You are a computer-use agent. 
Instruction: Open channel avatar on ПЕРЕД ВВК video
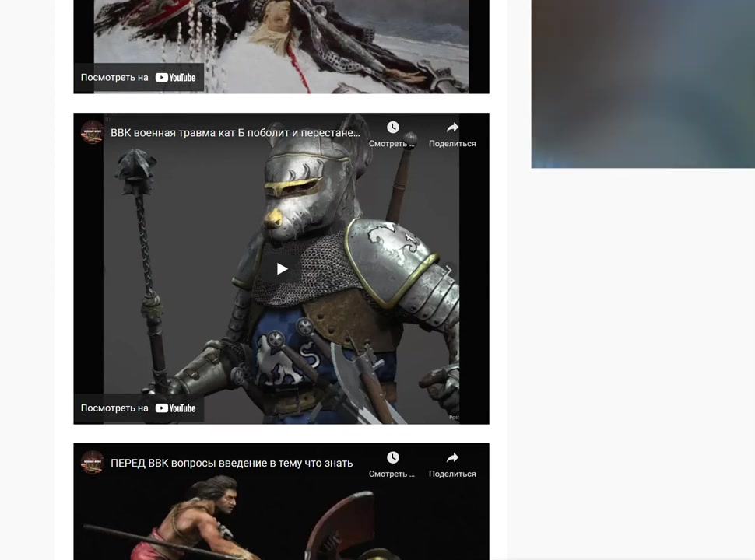[92, 462]
